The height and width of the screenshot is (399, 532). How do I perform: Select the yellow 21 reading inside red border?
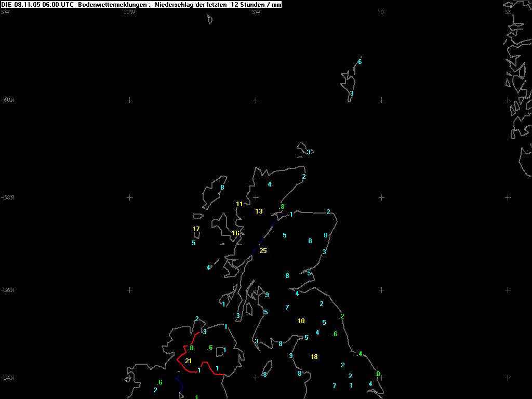pyautogui.click(x=189, y=361)
